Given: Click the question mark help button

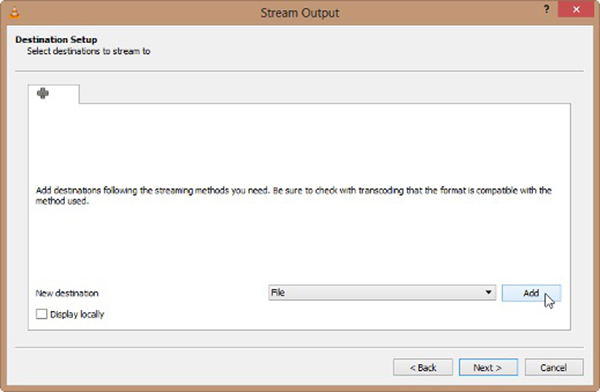Looking at the screenshot, I should 546,9.
